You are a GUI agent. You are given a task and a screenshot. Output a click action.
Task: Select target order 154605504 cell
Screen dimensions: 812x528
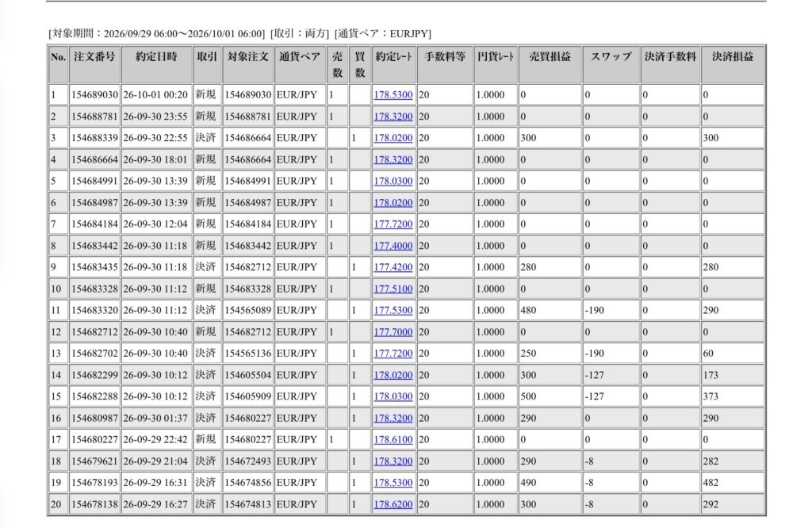(x=248, y=375)
